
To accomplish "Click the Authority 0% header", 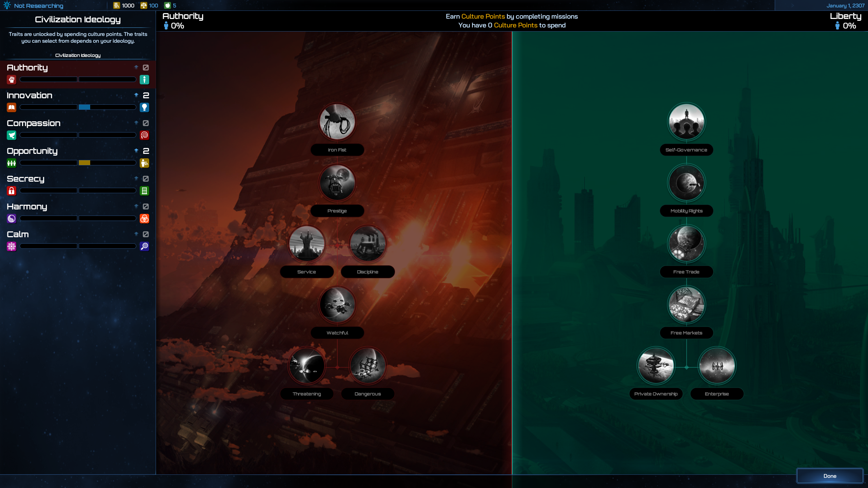I will click(x=183, y=21).
